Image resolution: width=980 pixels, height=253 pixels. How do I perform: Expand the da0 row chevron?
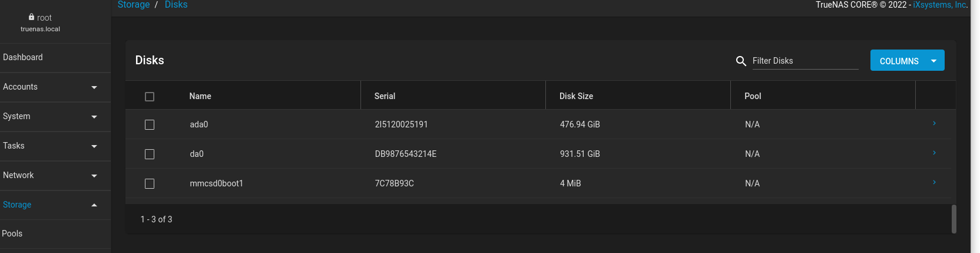pos(934,153)
